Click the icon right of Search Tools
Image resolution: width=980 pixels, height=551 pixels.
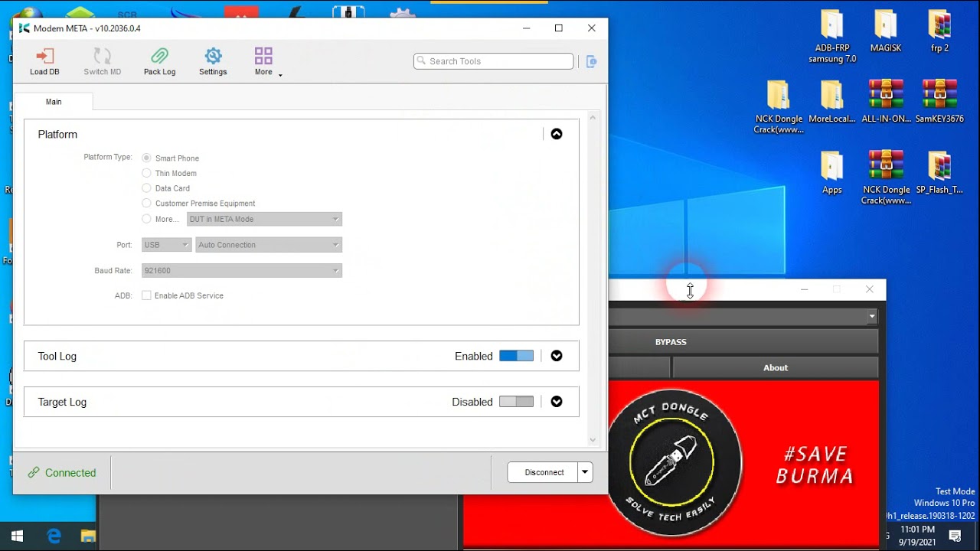(x=591, y=61)
